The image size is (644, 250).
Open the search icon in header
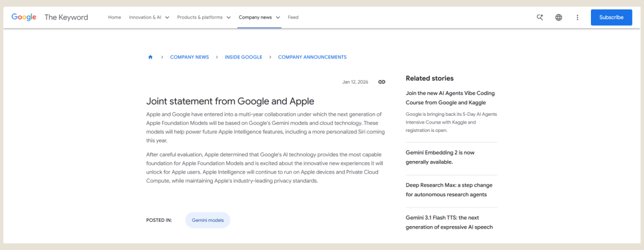[x=540, y=17]
